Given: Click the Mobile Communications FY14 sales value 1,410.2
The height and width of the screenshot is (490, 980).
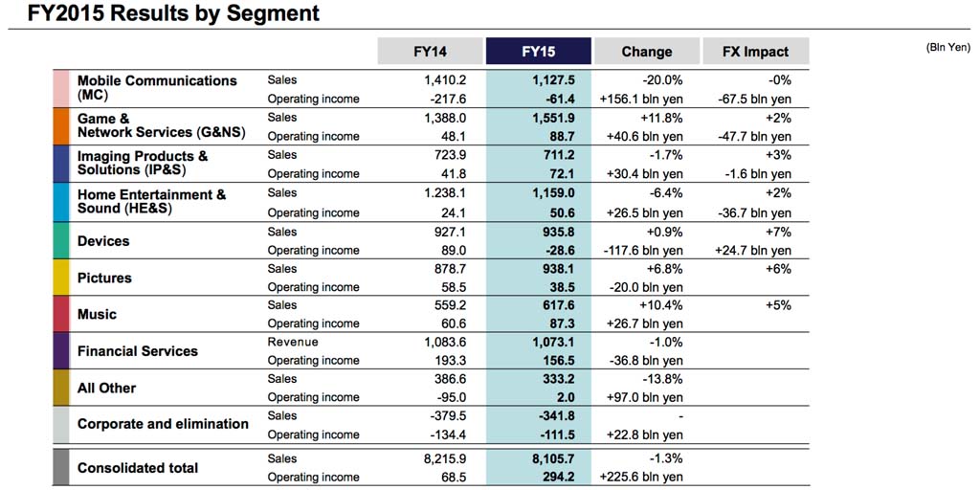Looking at the screenshot, I should point(444,80).
